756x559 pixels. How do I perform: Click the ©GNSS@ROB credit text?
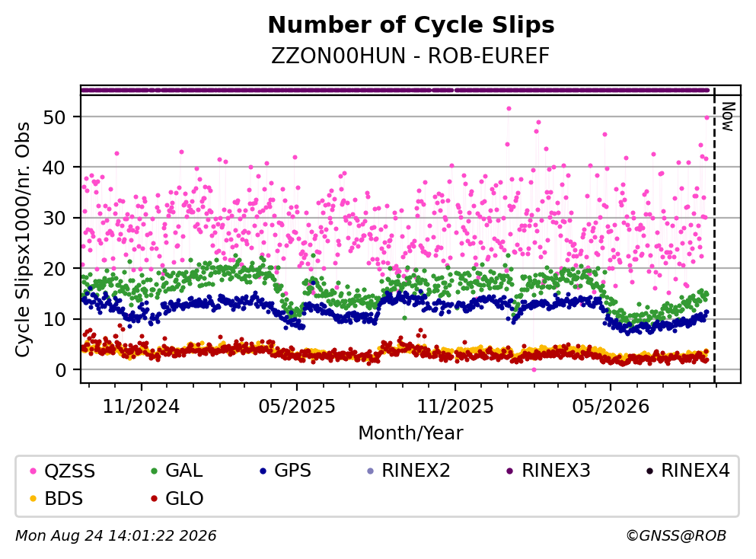click(676, 536)
